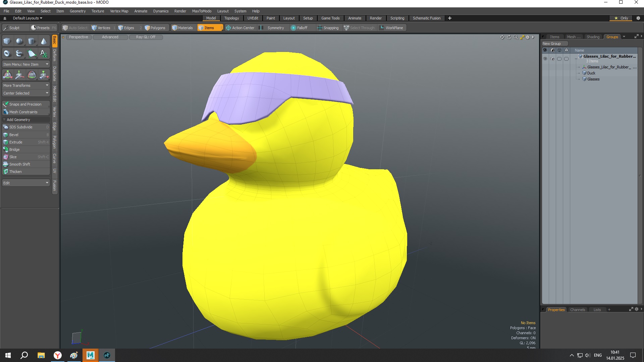
Task: Toggle the WorkPlane button
Action: (391, 28)
